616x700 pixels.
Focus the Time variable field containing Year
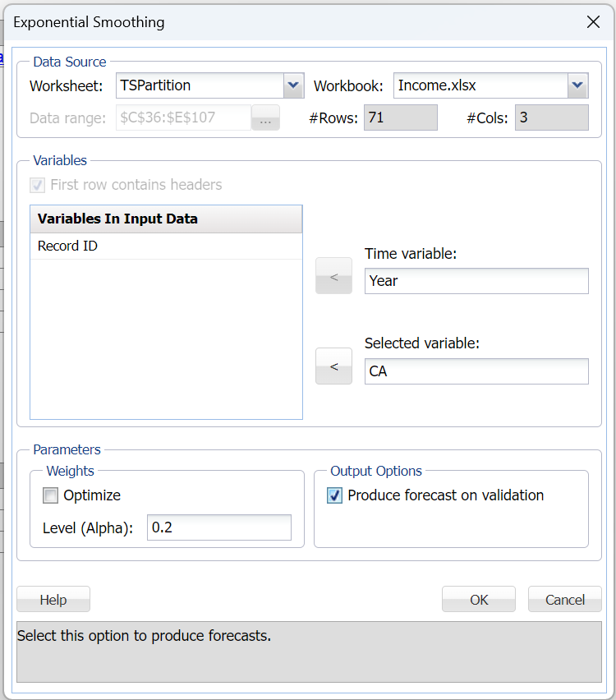(x=476, y=281)
